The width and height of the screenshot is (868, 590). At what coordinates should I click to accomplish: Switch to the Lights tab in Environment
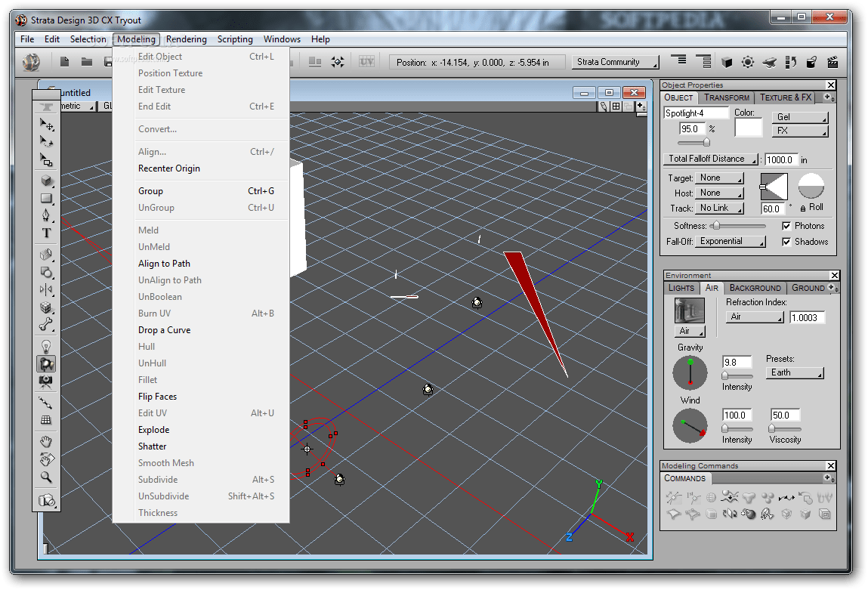coord(681,288)
